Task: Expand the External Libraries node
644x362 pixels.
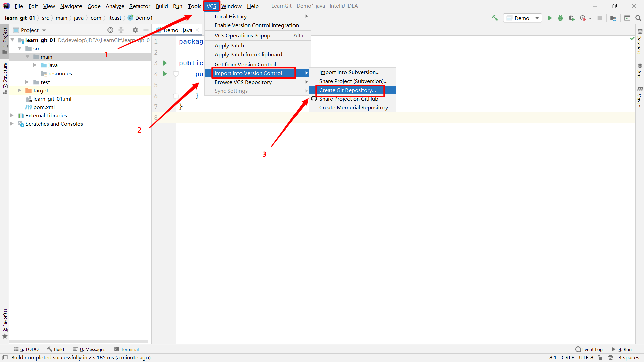Action: pos(12,115)
